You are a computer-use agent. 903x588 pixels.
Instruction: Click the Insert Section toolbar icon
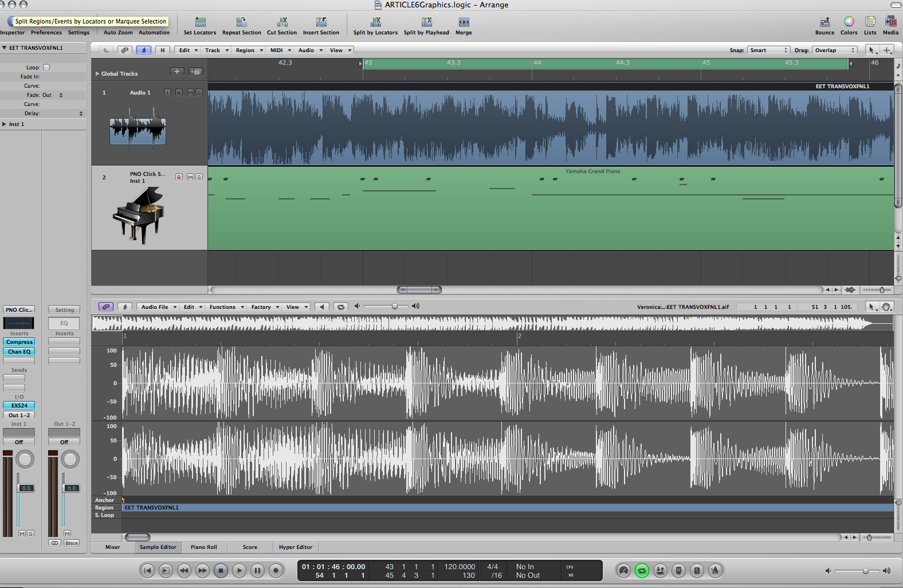tap(321, 22)
